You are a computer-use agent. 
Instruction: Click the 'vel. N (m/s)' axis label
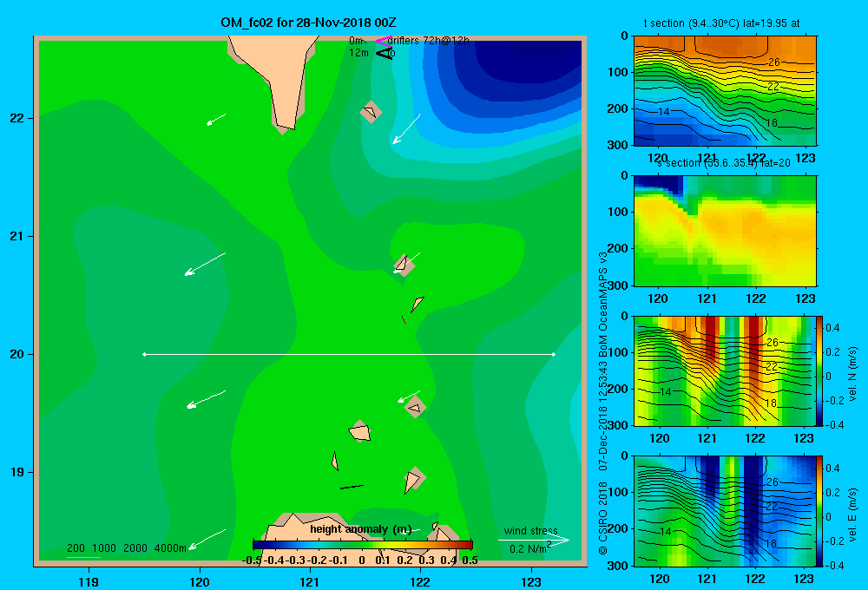point(852,374)
